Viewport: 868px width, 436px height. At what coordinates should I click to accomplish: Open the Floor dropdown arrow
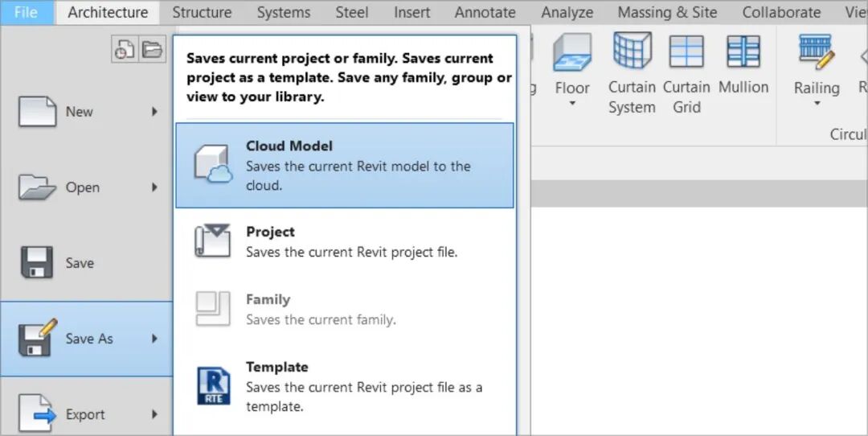[572, 104]
